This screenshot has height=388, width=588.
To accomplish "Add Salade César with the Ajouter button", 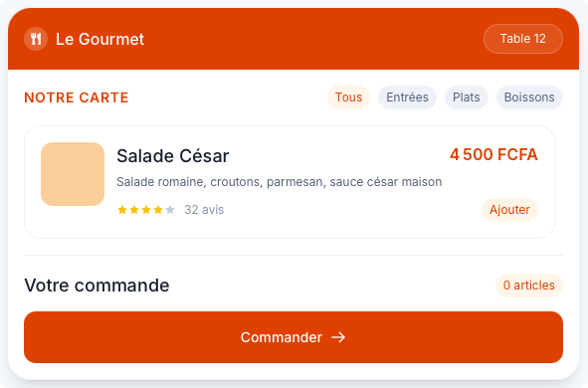I will 509,210.
